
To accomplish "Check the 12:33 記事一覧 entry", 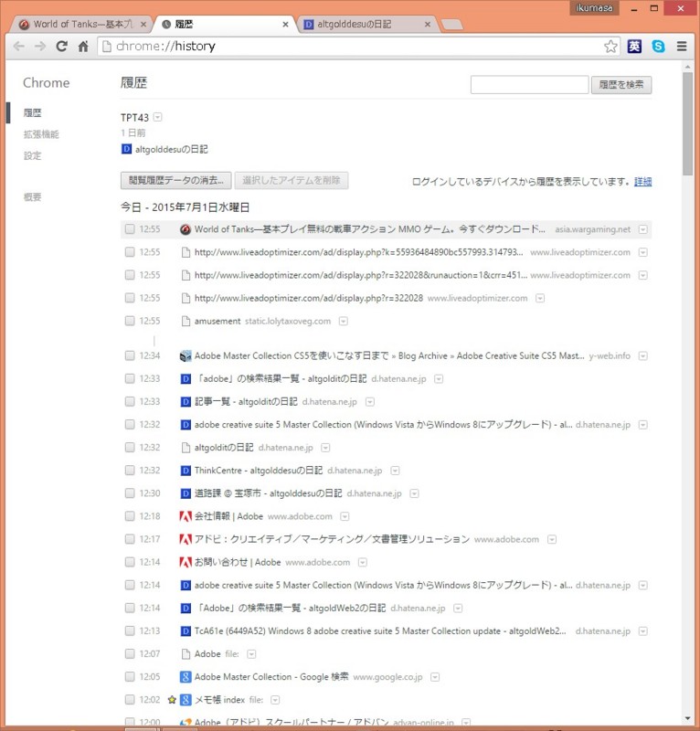I will [x=130, y=401].
